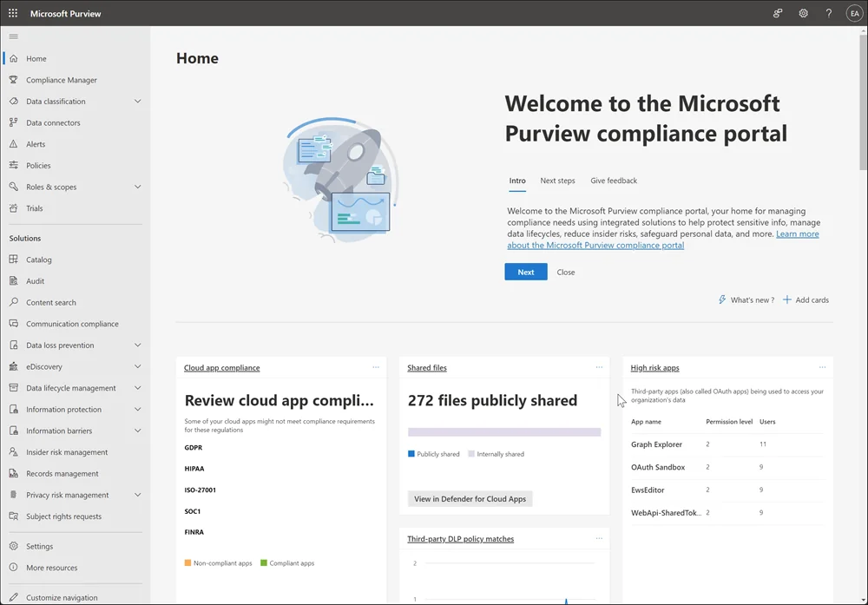Image resolution: width=868 pixels, height=605 pixels.
Task: Click View in Defender for Cloud Apps
Action: pyautogui.click(x=470, y=499)
